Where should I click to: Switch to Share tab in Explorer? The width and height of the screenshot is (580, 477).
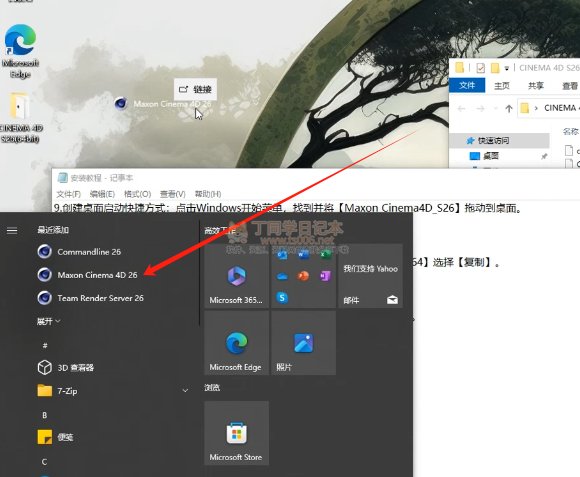536,86
